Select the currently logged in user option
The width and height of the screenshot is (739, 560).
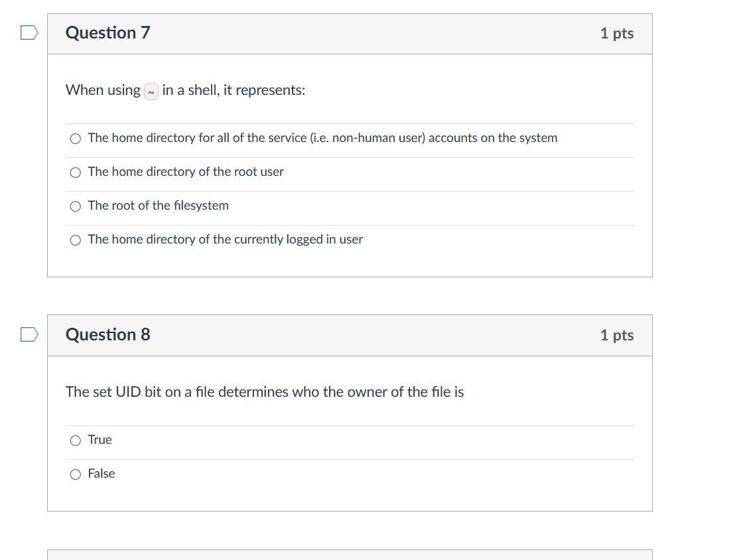(x=75, y=240)
